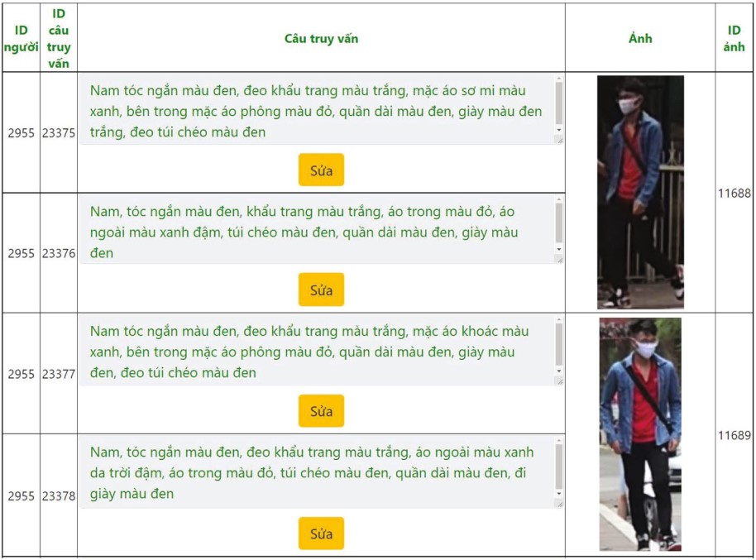Select image ID value 11688
Screen dimensions: 756x560
[734, 193]
